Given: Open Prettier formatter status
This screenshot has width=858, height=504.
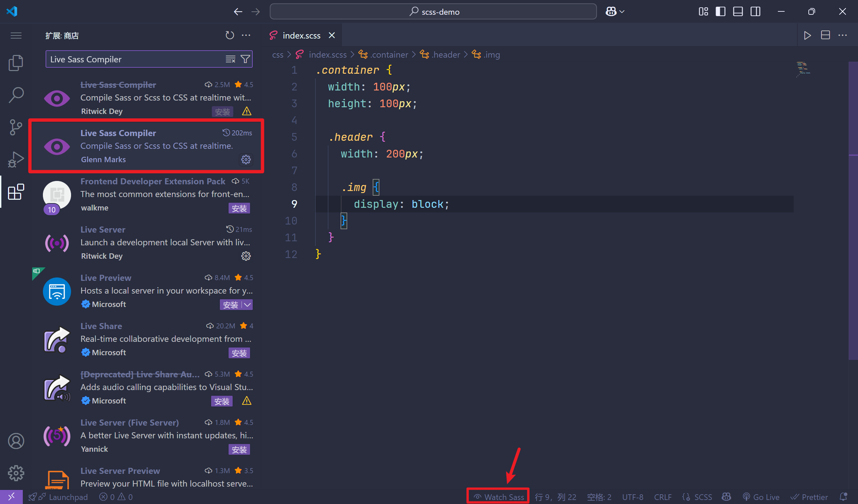Looking at the screenshot, I should 809,497.
